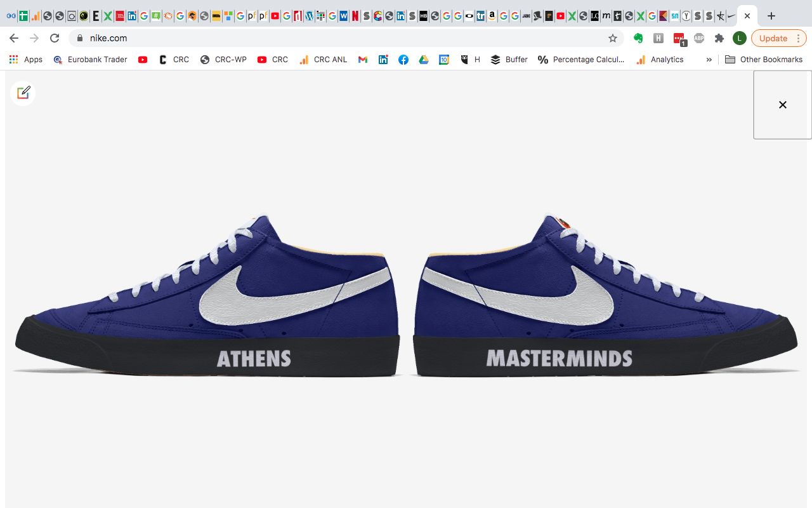Viewport: 812px width, 508px height.
Task: Expand the hidden bookmarks overflow chevron
Action: pos(709,60)
